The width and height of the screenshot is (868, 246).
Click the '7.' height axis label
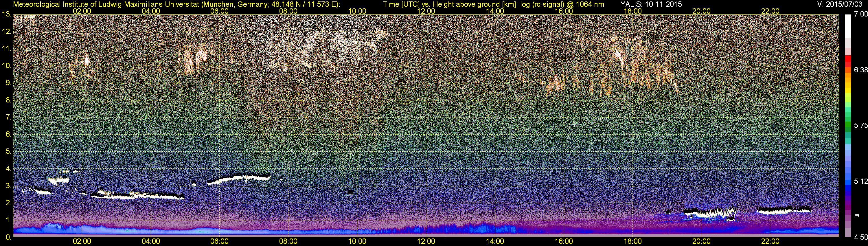click(x=8, y=117)
